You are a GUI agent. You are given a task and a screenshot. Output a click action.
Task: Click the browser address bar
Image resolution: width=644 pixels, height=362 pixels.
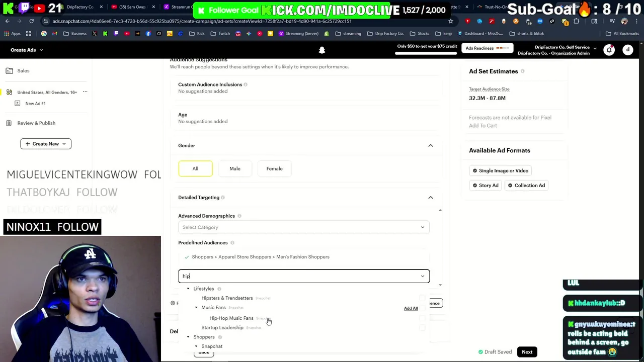tap(247, 21)
